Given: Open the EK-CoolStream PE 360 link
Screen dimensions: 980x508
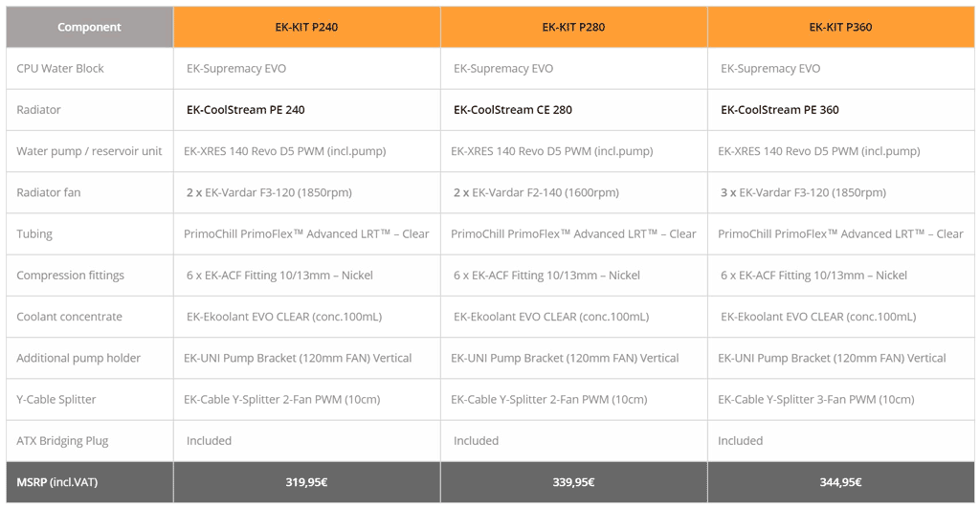Looking at the screenshot, I should tap(779, 110).
